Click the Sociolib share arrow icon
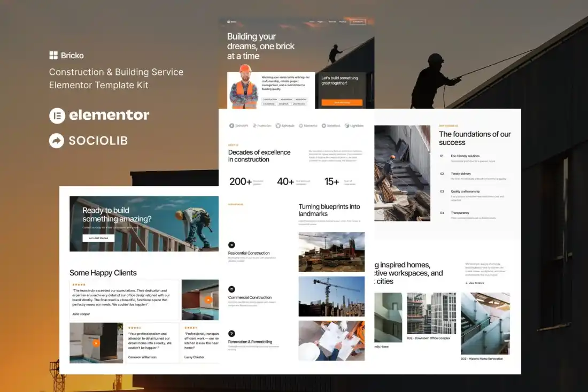The height and width of the screenshot is (392, 588). click(57, 141)
